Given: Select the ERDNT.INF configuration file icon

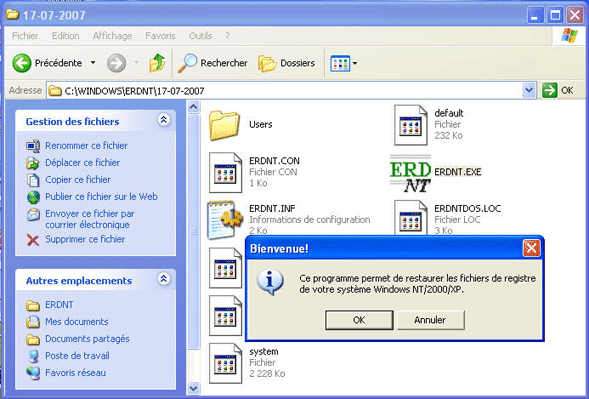Looking at the screenshot, I should pos(225,219).
